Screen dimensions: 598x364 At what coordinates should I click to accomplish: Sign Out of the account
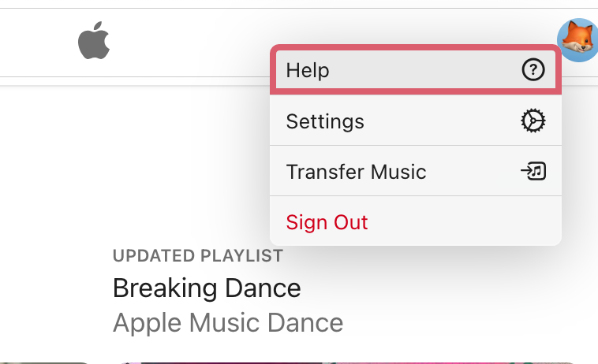[x=327, y=221]
